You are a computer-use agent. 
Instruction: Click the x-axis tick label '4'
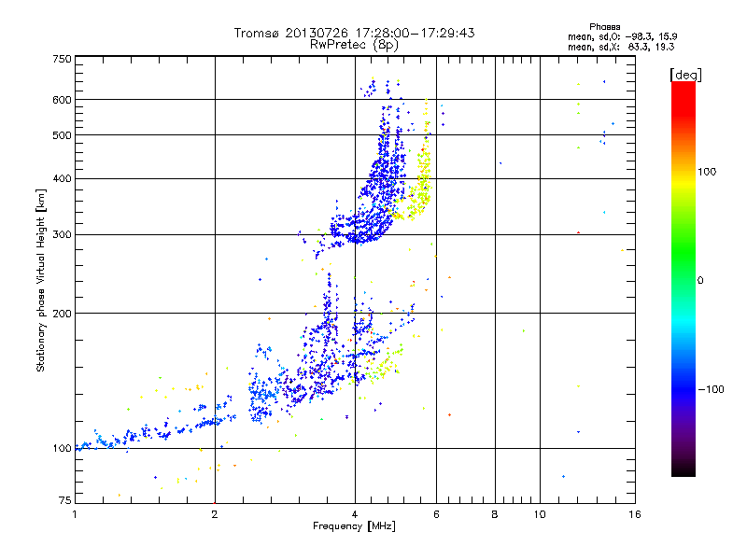(355, 514)
